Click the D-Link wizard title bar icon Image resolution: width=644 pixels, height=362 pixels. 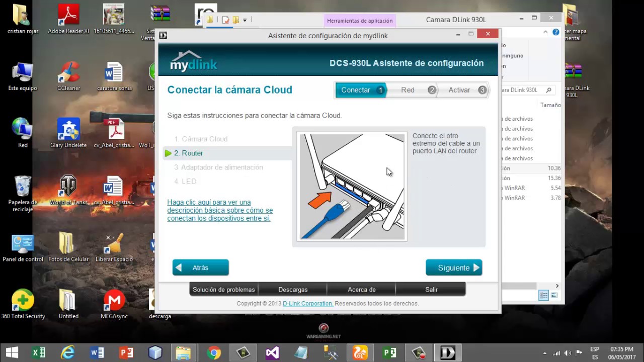click(x=163, y=35)
